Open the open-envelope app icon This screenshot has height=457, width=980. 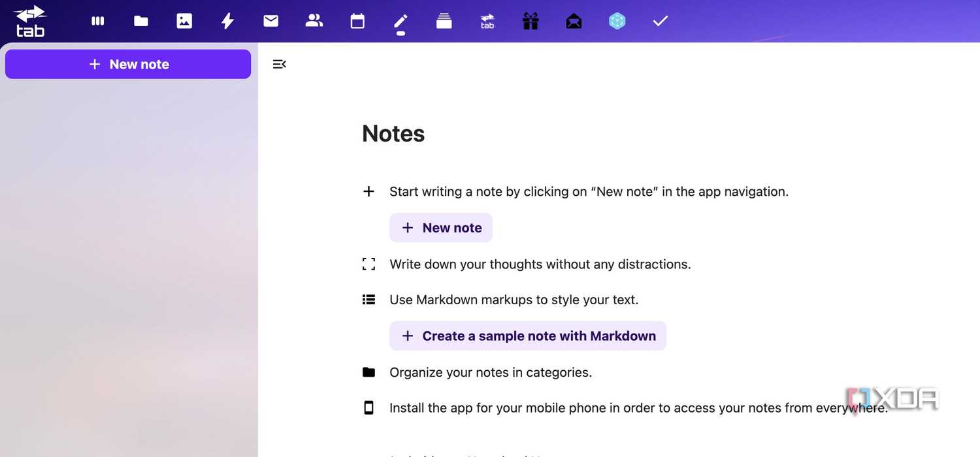(x=574, y=21)
